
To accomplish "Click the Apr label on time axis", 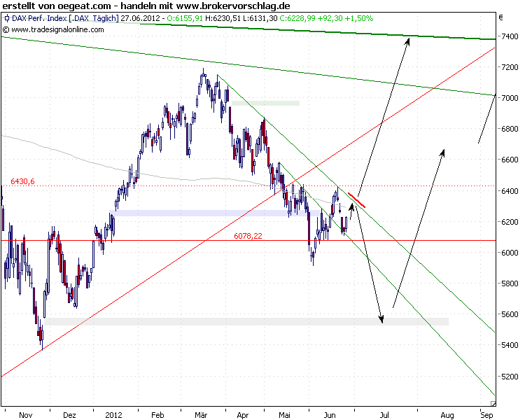I will 243,415.
